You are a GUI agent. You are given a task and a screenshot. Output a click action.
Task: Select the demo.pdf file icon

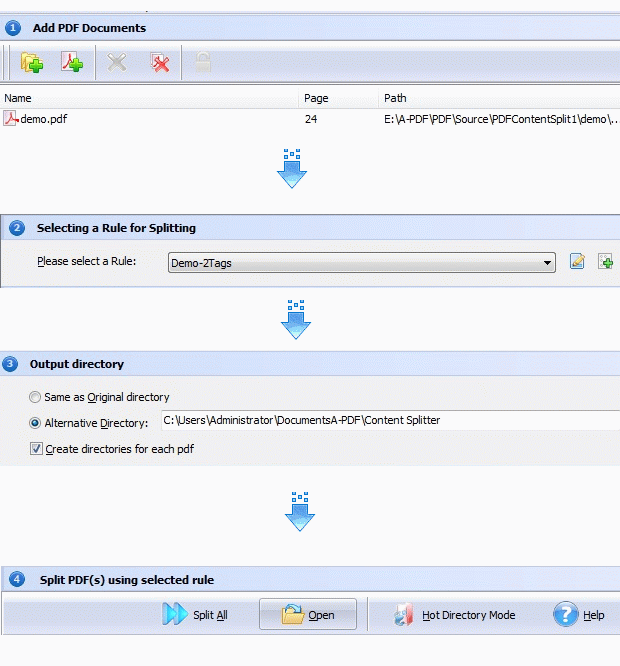11,119
